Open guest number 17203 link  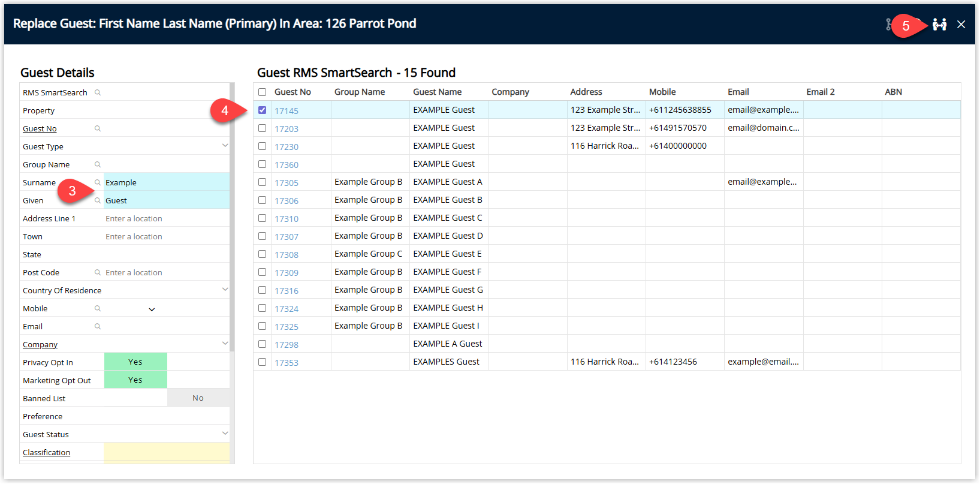pos(287,129)
